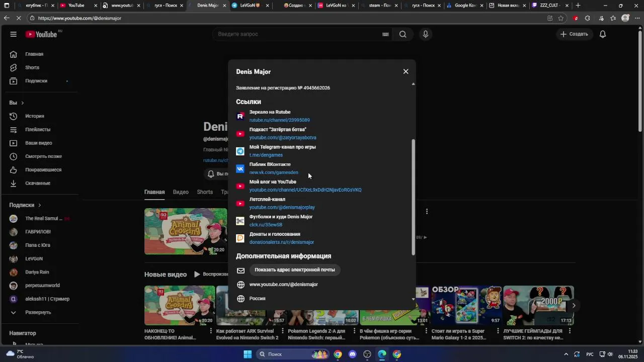Click the DonationAlerts icon beside Донаты и голосования
Image resolution: width=644 pixels, height=362 pixels.
(240, 238)
